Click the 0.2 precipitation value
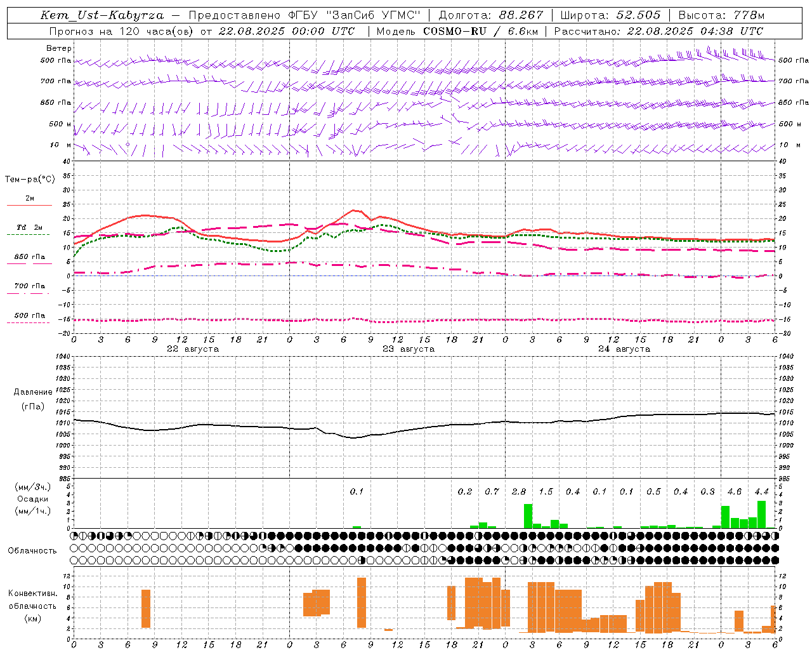The image size is (812, 650). (465, 492)
